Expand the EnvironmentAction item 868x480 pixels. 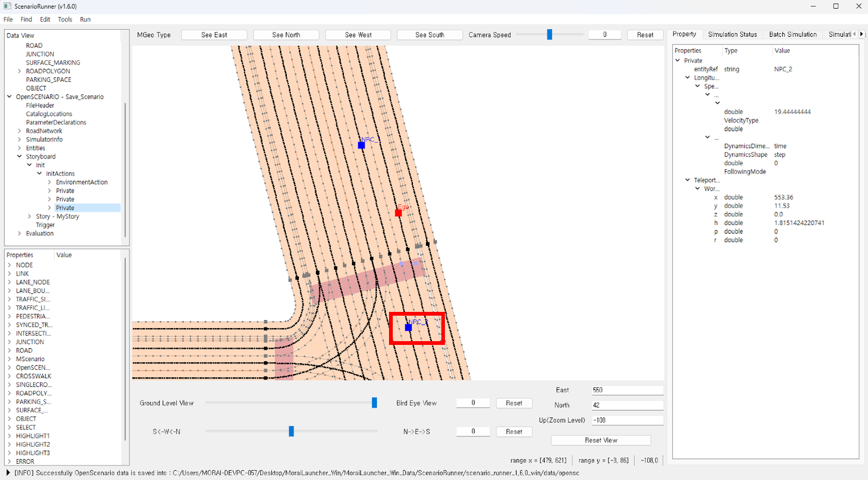[49, 182]
